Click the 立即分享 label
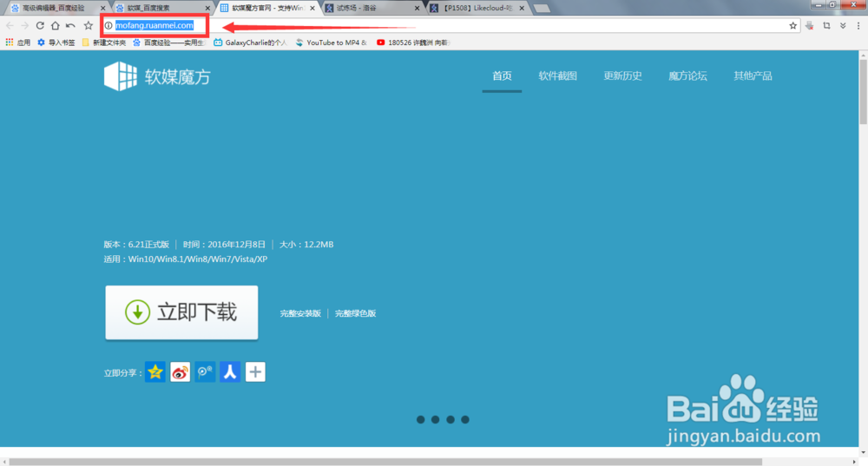The width and height of the screenshot is (868, 466). click(x=123, y=373)
